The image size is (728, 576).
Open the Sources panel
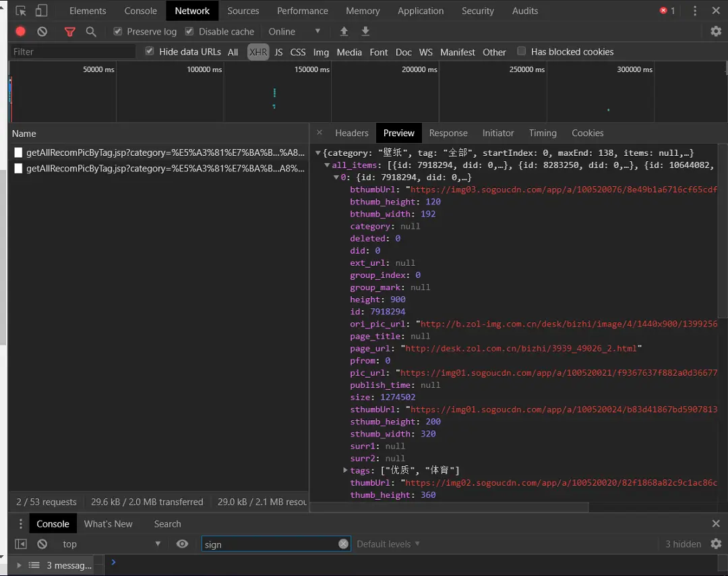243,10
